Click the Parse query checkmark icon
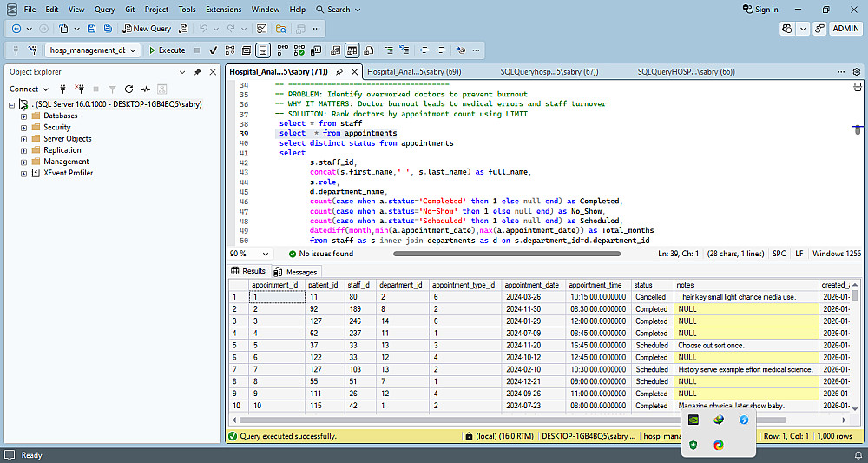 point(214,50)
